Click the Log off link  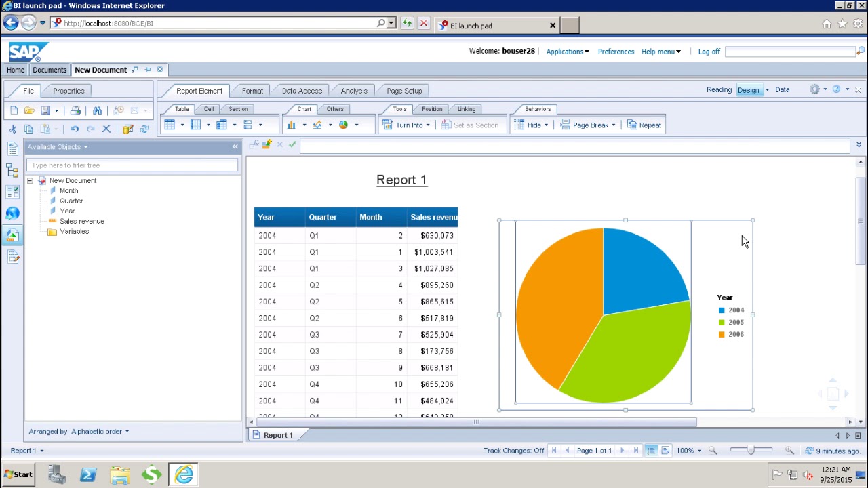tap(709, 52)
